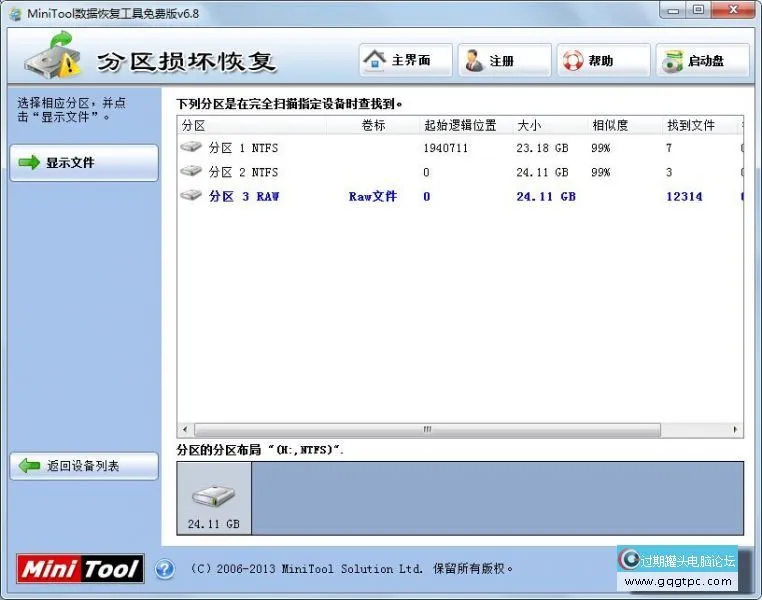Screen dimensions: 762x600
Task: Click the 启动盘 boot disk button
Action: pyautogui.click(x=703, y=60)
